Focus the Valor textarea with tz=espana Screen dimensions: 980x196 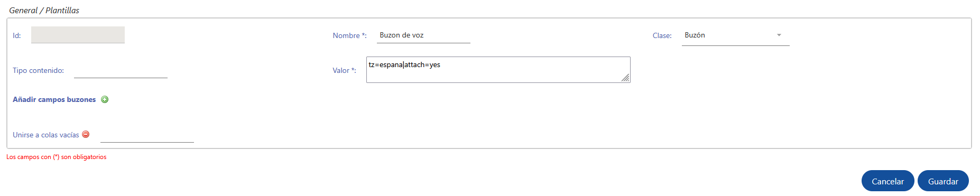(x=498, y=70)
